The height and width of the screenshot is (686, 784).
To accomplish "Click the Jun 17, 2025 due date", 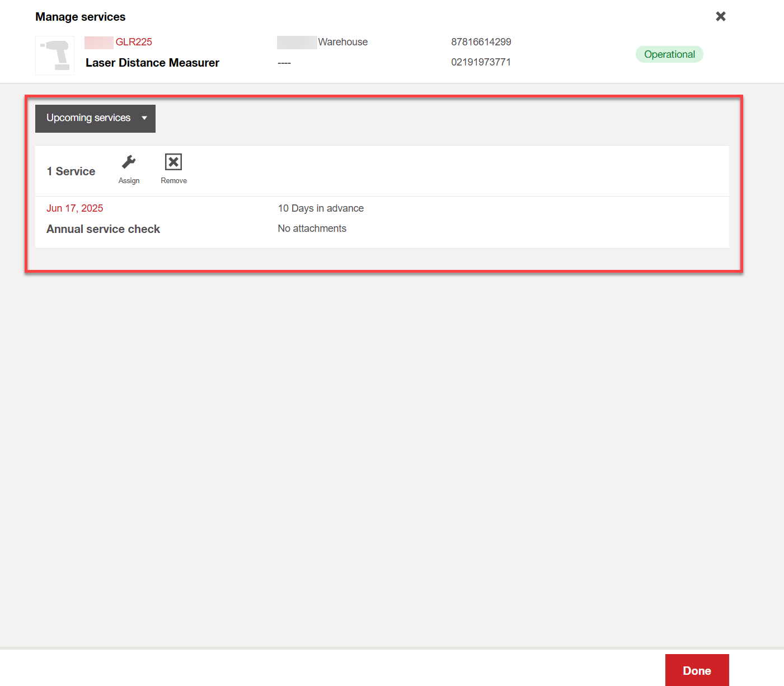I will (74, 208).
